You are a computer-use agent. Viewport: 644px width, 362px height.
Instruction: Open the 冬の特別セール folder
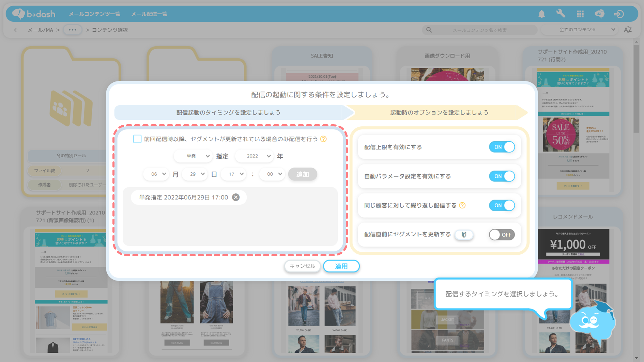(x=71, y=121)
